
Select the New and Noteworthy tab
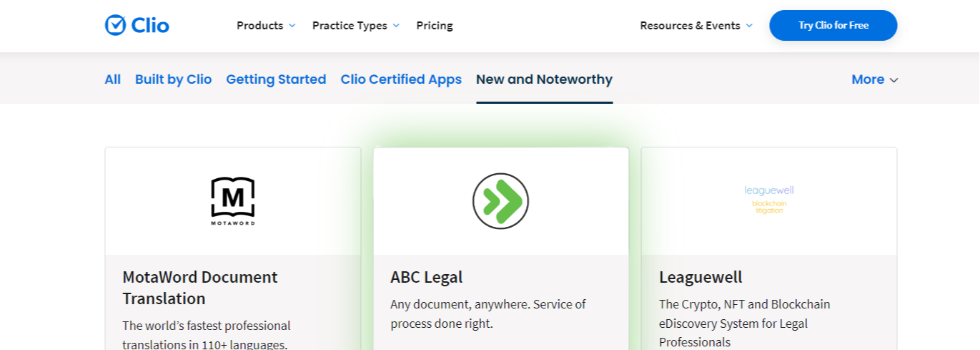(544, 79)
